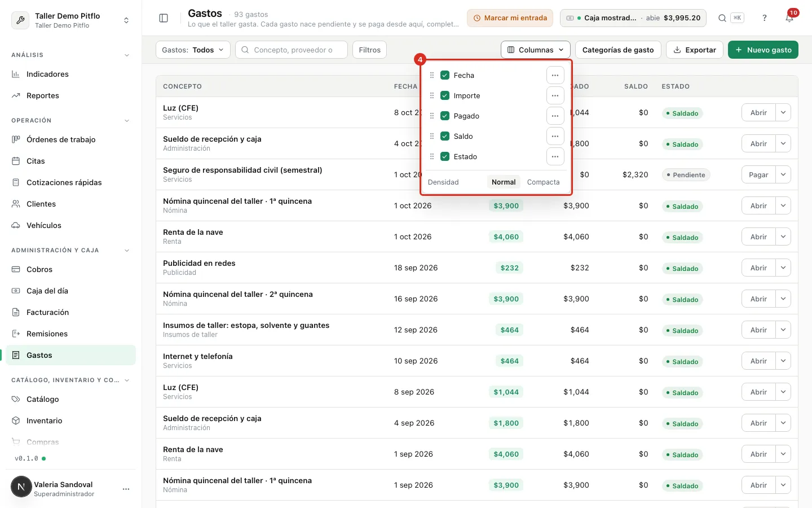Screen dimensions: 812x508
Task: Uncheck the Pagado column checkbox
Action: [x=445, y=116]
